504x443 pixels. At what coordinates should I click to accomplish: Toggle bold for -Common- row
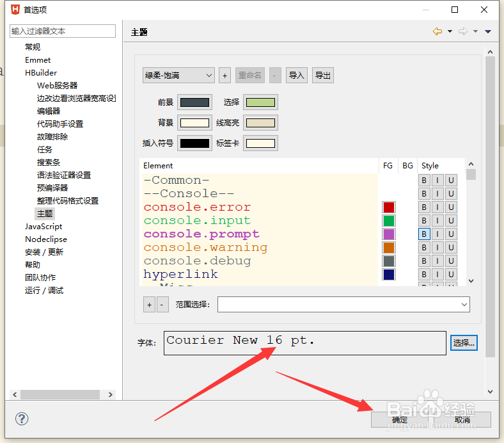tap(424, 180)
